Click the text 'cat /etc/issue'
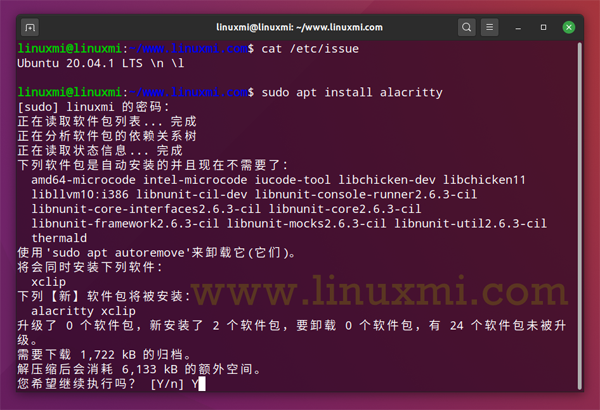The height and width of the screenshot is (410, 600). (310, 49)
